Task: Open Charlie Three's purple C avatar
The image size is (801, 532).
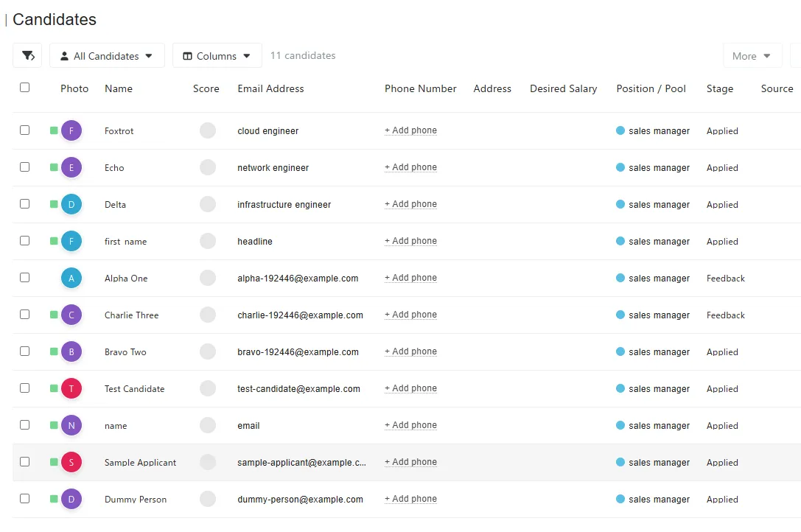Action: point(71,315)
